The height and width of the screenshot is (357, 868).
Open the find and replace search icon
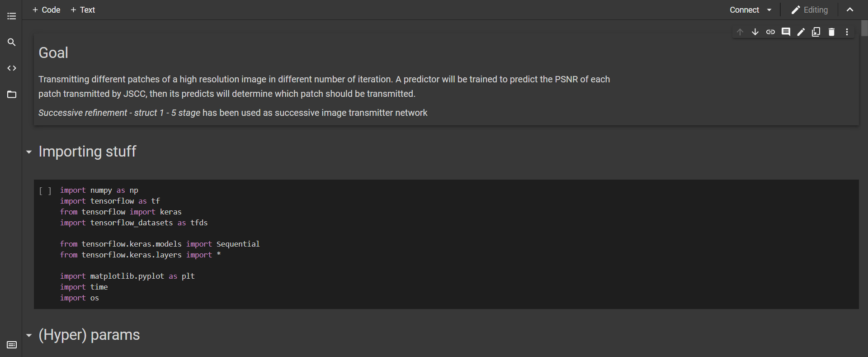(12, 42)
